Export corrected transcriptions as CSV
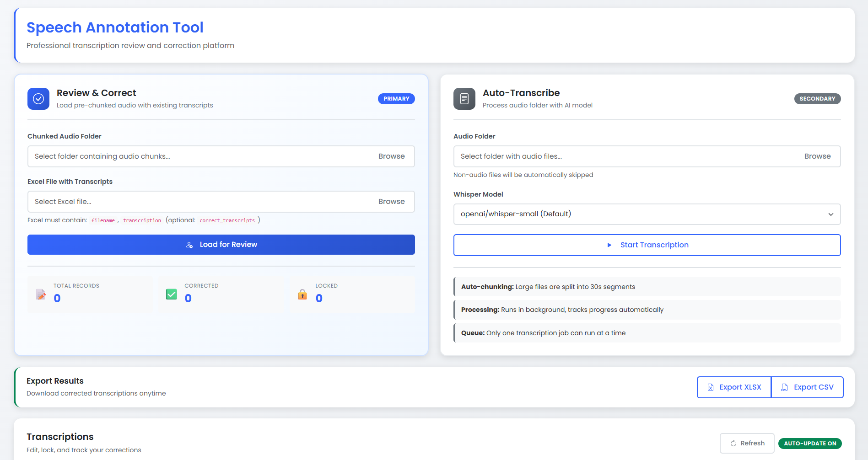 pos(807,387)
